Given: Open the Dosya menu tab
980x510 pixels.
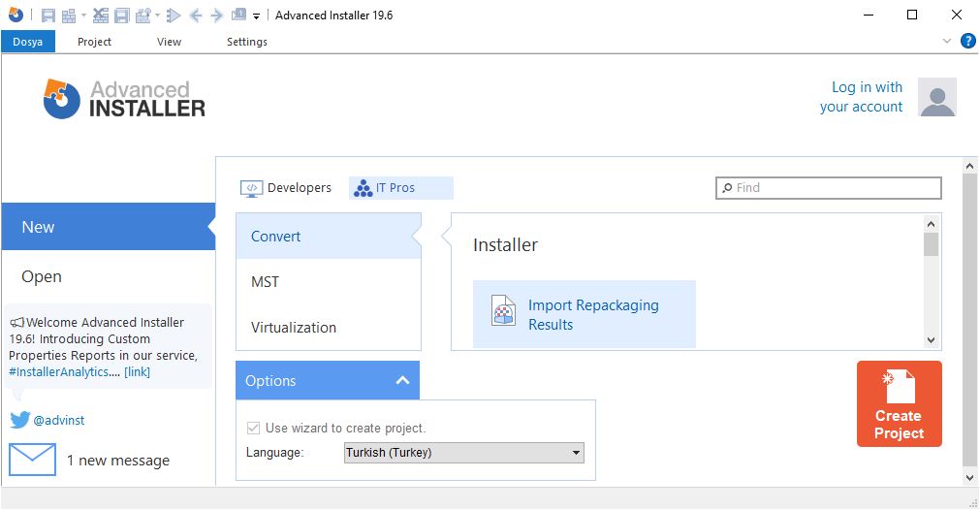Looking at the screenshot, I should [x=27, y=42].
